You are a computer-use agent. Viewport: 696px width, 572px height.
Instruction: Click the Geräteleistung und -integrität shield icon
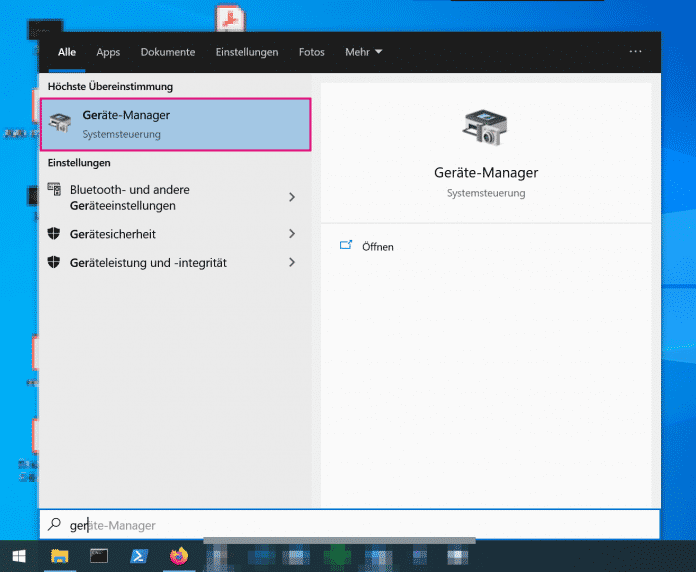(56, 262)
